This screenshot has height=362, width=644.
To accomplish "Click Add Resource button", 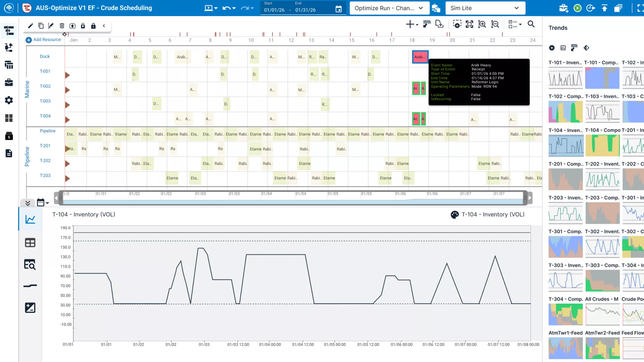I will click(x=43, y=40).
